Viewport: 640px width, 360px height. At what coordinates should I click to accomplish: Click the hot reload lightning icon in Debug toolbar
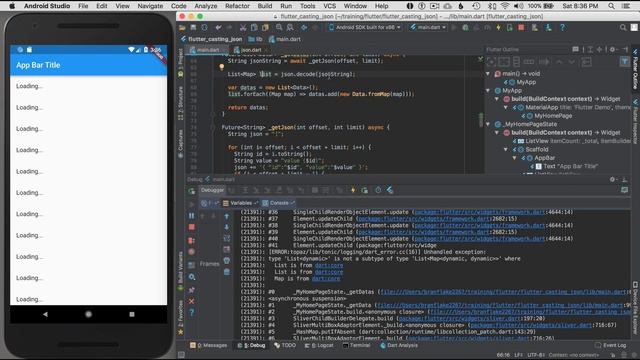(353, 190)
